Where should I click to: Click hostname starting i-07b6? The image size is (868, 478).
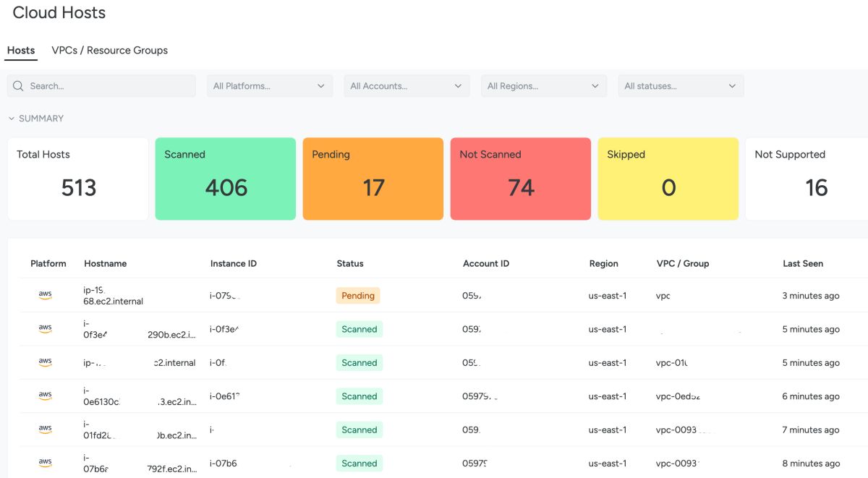140,464
